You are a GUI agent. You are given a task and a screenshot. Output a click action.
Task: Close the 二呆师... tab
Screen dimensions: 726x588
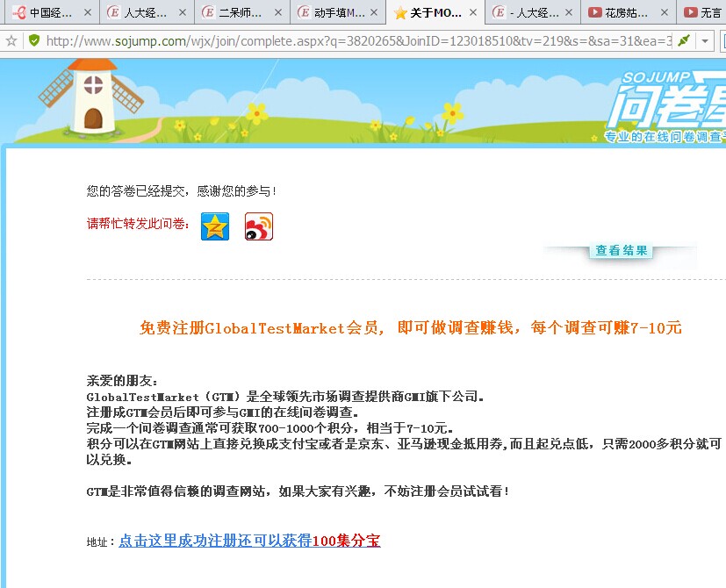277,12
